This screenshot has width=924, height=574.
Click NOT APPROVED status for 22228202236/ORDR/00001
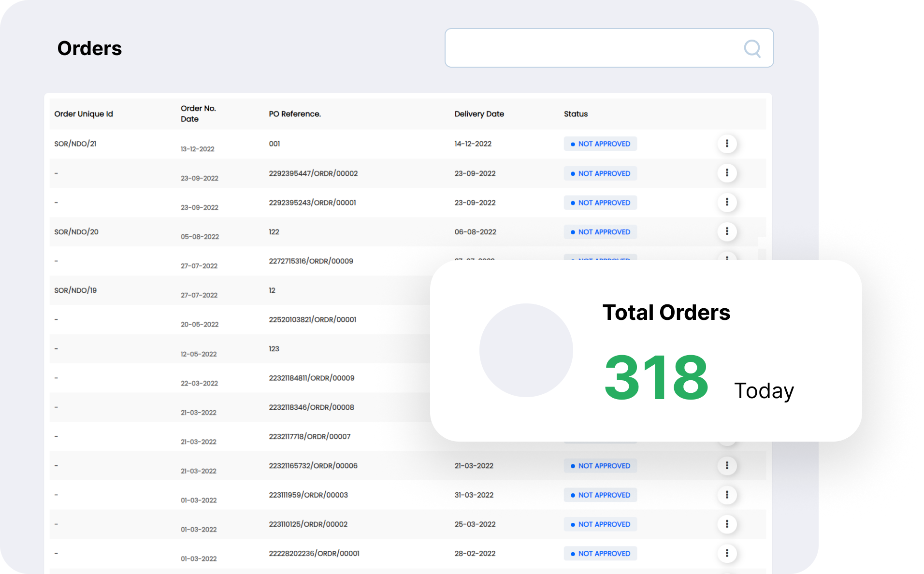click(600, 553)
